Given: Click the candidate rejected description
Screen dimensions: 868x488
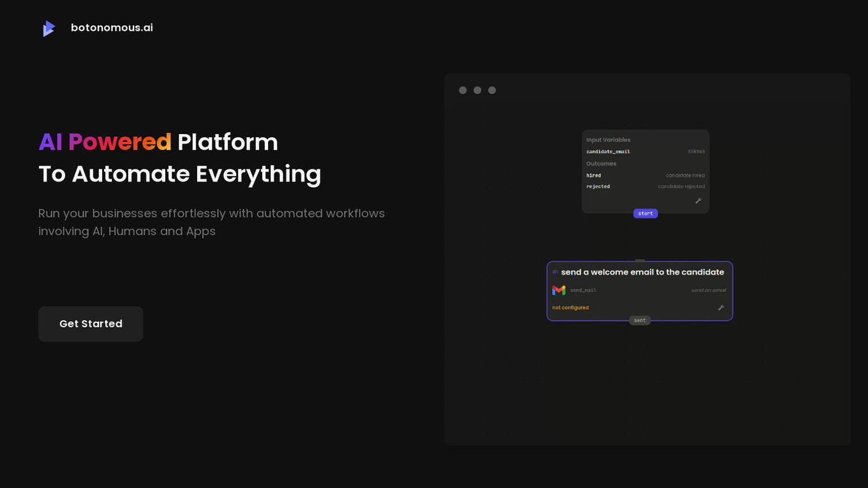Looking at the screenshot, I should [x=682, y=187].
